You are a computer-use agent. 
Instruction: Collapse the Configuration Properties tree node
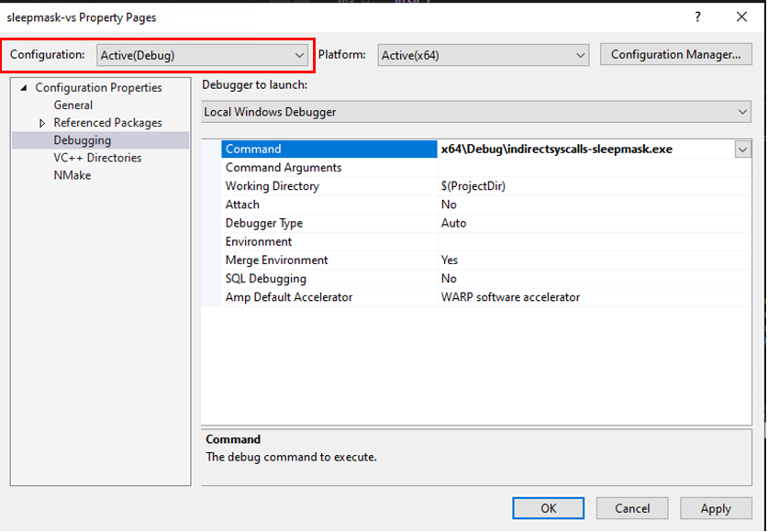coord(24,88)
